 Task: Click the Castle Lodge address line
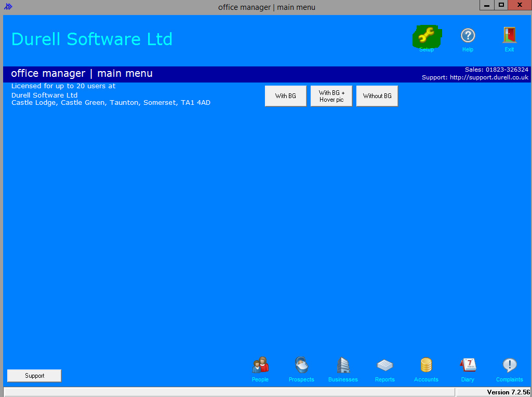click(x=111, y=102)
